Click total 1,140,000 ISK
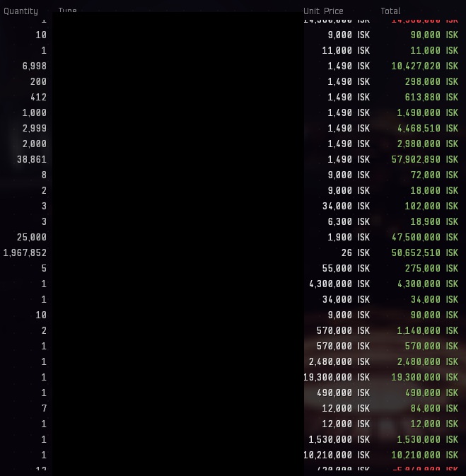 click(427, 330)
